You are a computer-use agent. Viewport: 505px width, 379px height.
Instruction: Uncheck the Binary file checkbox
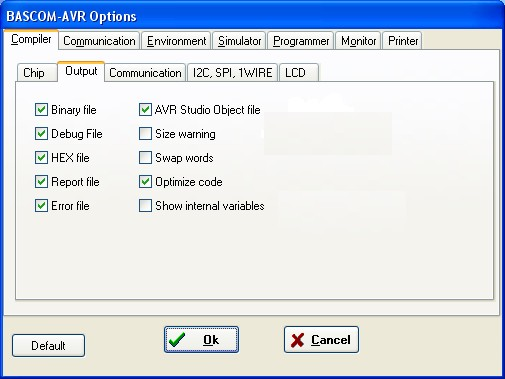(41, 110)
